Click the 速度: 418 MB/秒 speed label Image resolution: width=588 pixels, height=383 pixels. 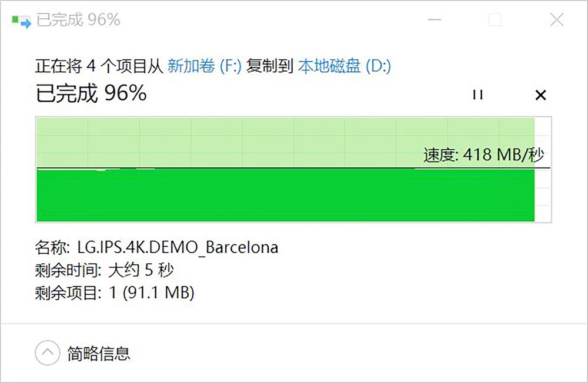click(484, 154)
